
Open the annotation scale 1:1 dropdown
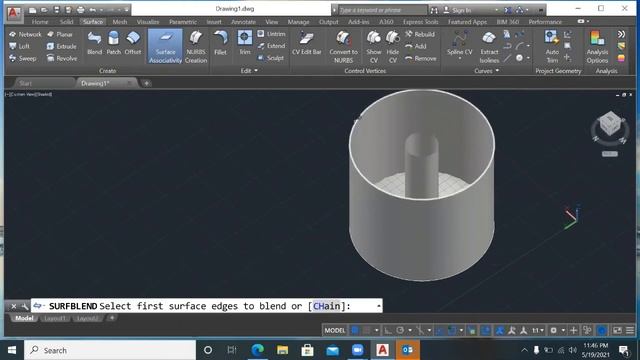[x=538, y=330]
